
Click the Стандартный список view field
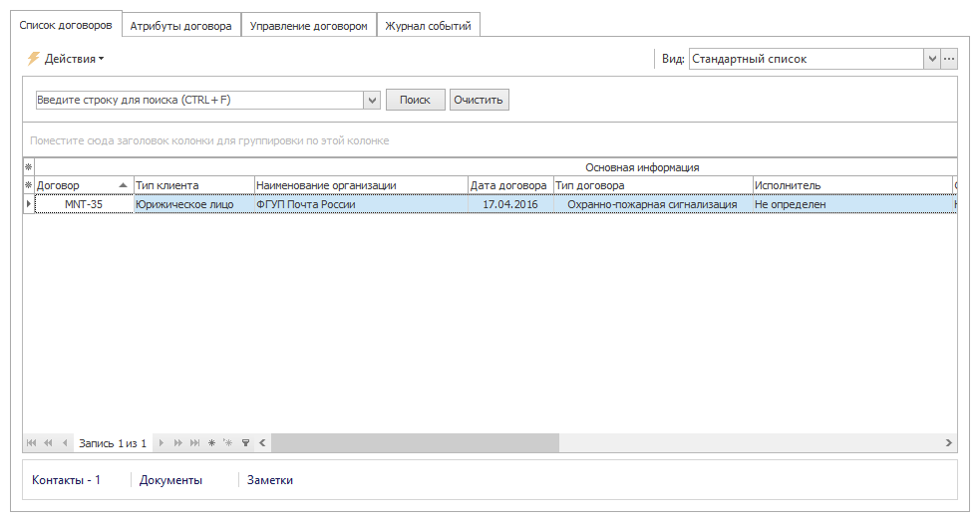(807, 59)
